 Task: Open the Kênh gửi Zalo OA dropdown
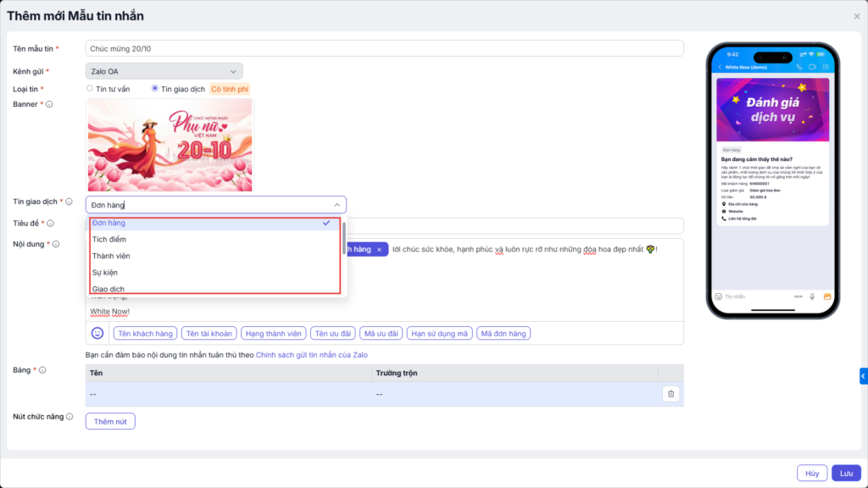[164, 71]
